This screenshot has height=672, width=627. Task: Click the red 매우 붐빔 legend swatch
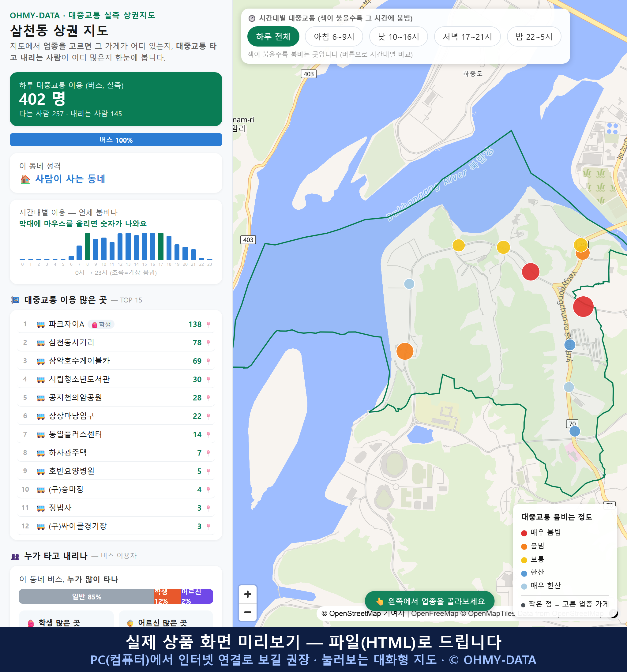tap(524, 533)
